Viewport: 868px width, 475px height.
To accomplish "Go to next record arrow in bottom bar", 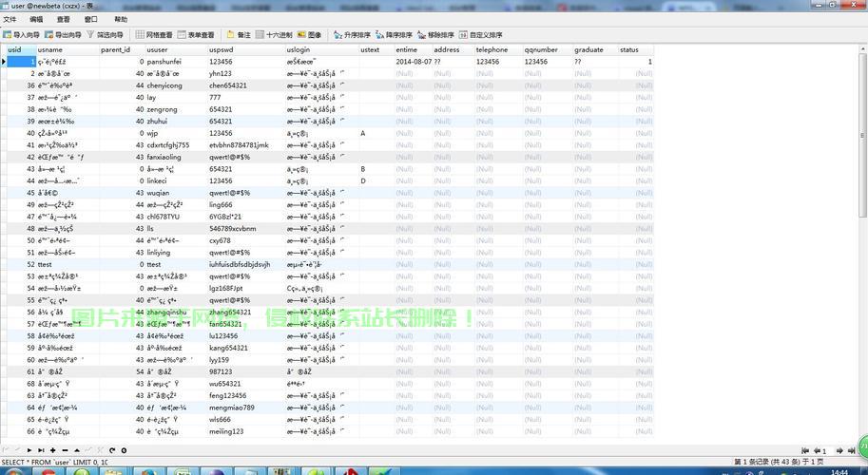I will coord(29,450).
